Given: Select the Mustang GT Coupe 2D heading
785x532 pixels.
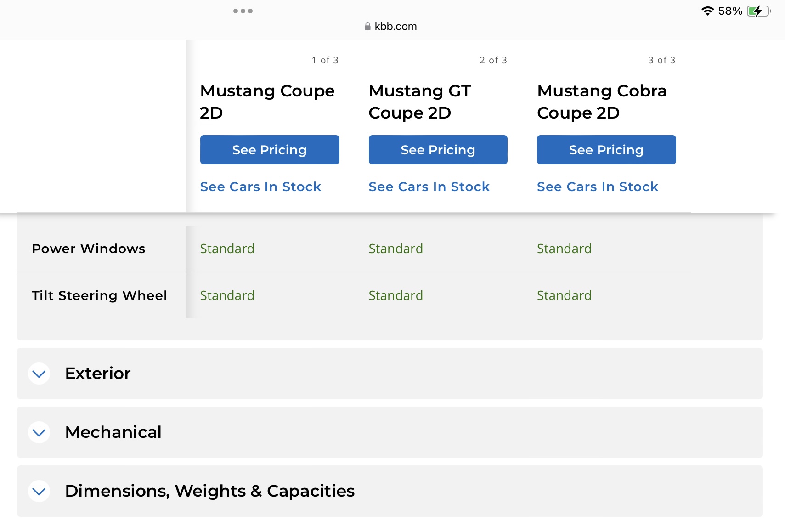Looking at the screenshot, I should (x=420, y=102).
